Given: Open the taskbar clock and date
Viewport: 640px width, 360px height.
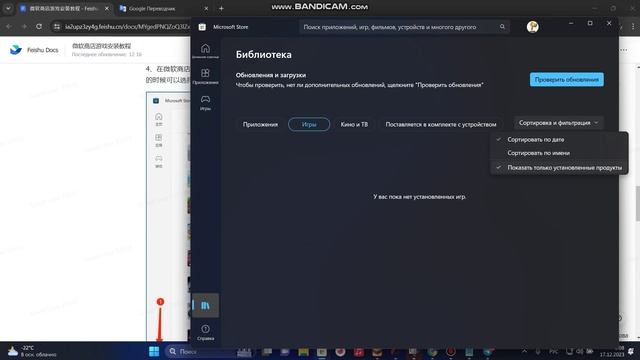Looking at the screenshot, I should click(x=612, y=351).
